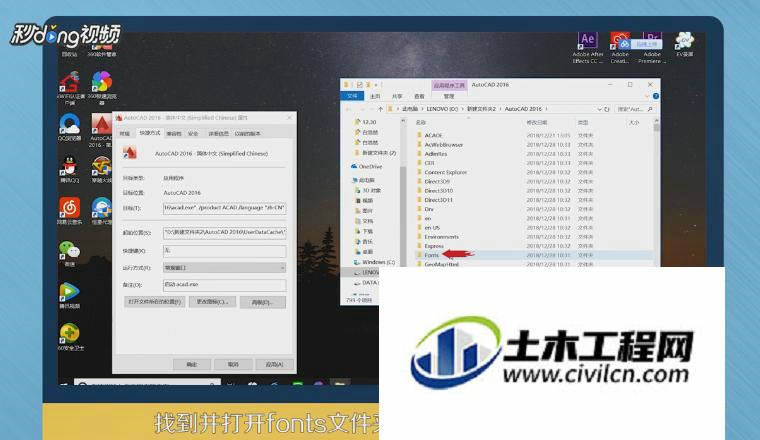Click 确定 in the properties dialog
Image resolution: width=760 pixels, height=440 pixels.
191,364
